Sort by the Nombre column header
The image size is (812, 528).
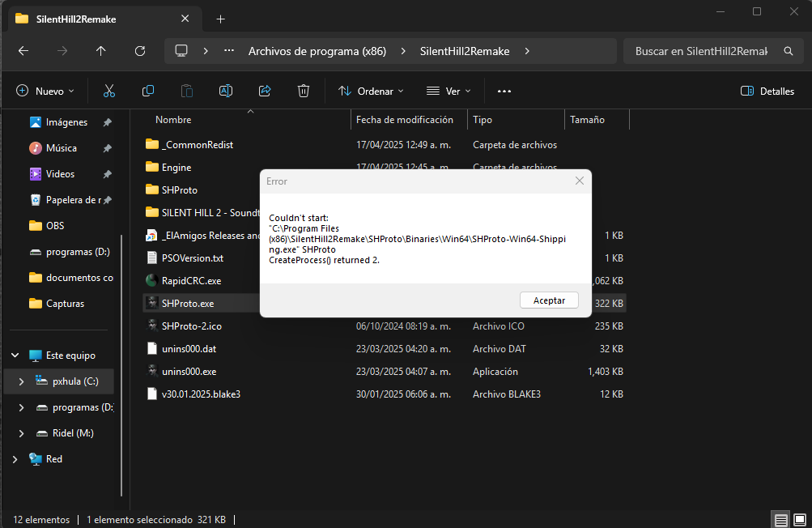[x=173, y=120]
